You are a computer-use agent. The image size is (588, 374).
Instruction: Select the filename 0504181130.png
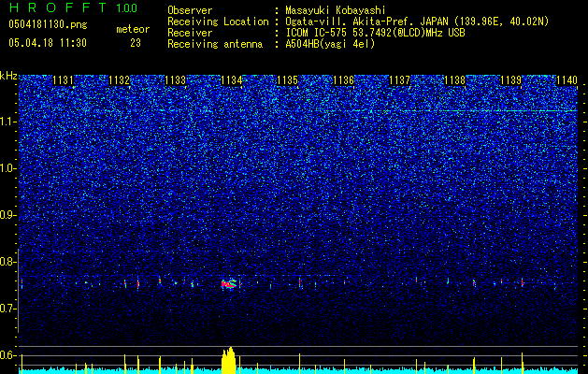pyautogui.click(x=48, y=25)
